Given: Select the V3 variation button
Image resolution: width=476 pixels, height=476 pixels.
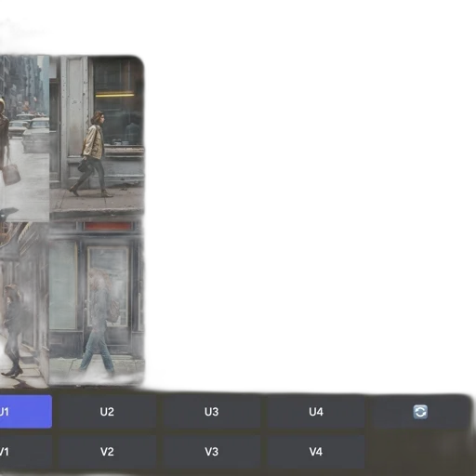Looking at the screenshot, I should pyautogui.click(x=212, y=452).
